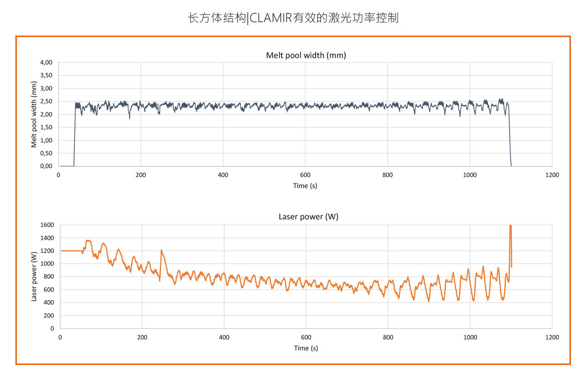588x375 pixels.
Task: Click the laser chart's y-axis '600' tick
Action: tap(49, 290)
